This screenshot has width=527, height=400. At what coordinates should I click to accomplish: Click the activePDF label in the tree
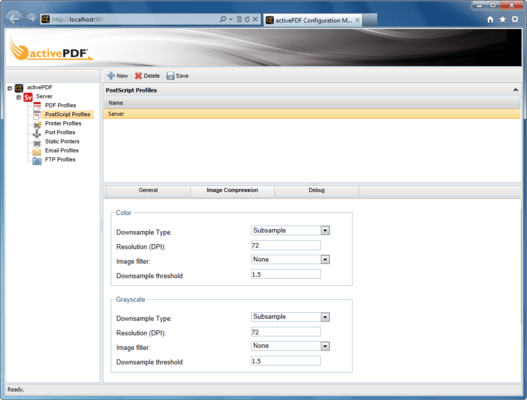coord(39,87)
